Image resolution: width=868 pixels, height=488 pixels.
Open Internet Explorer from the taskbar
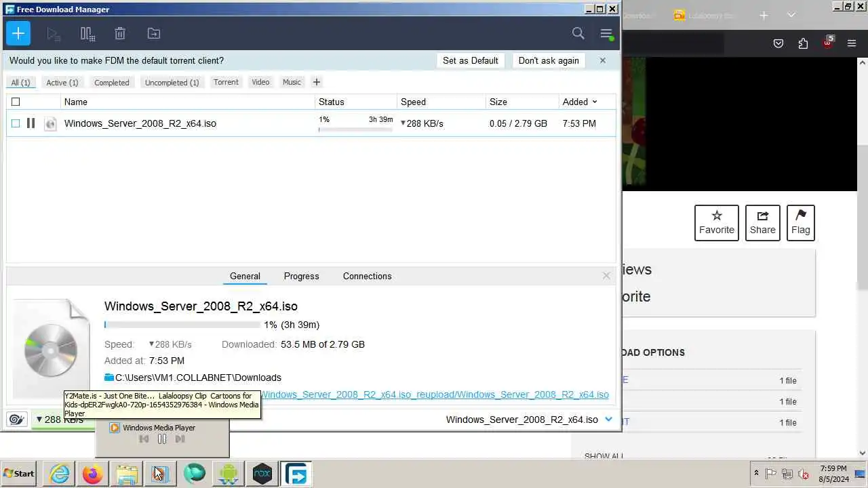tap(60, 474)
